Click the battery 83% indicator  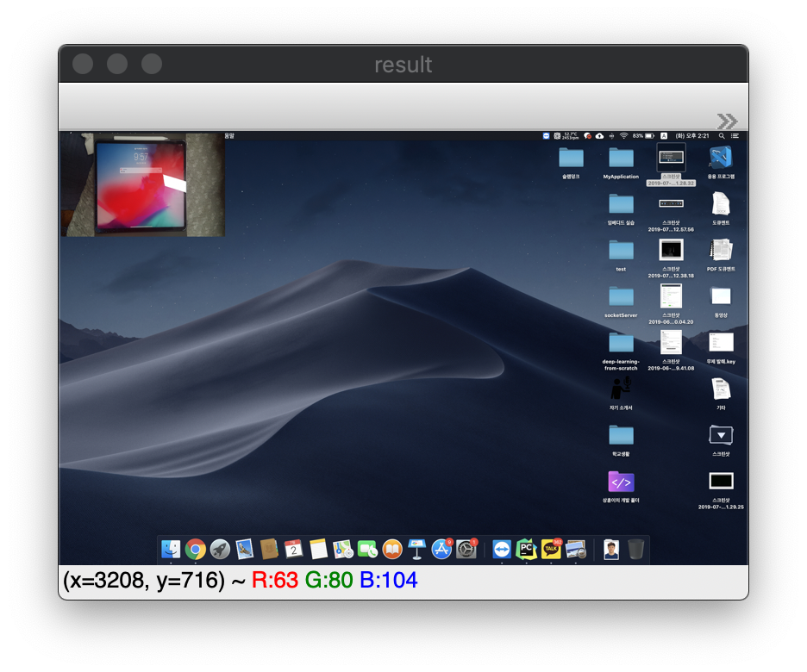pyautogui.click(x=643, y=136)
